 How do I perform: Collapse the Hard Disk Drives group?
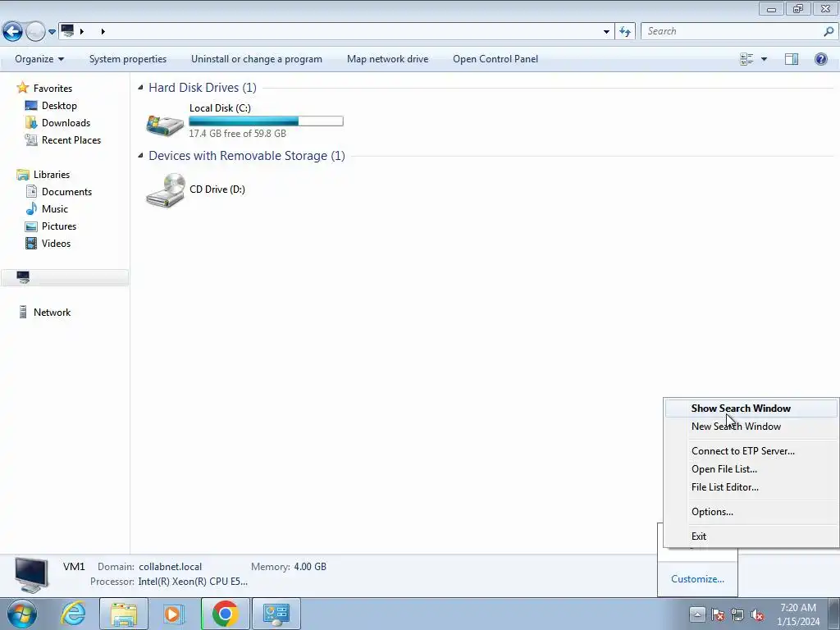pos(140,87)
